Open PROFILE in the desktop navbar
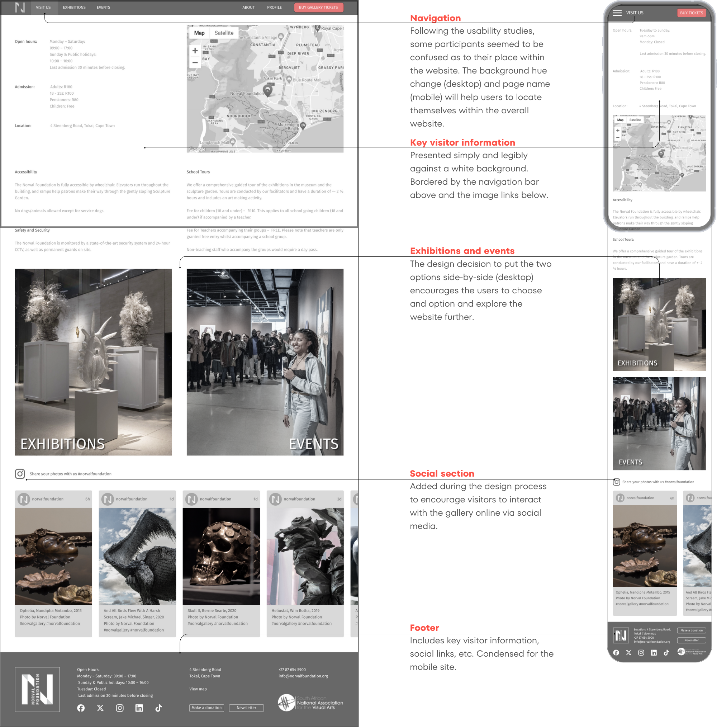This screenshot has width=717, height=728. click(275, 8)
